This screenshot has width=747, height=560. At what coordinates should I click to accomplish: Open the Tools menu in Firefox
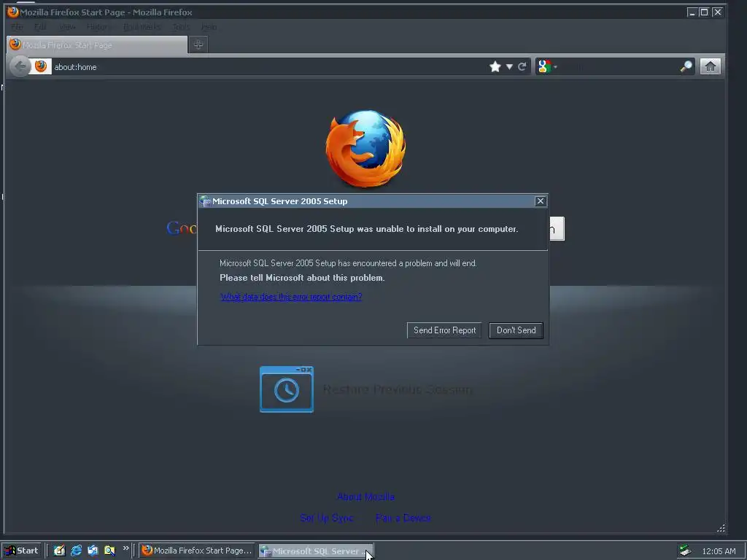click(181, 27)
